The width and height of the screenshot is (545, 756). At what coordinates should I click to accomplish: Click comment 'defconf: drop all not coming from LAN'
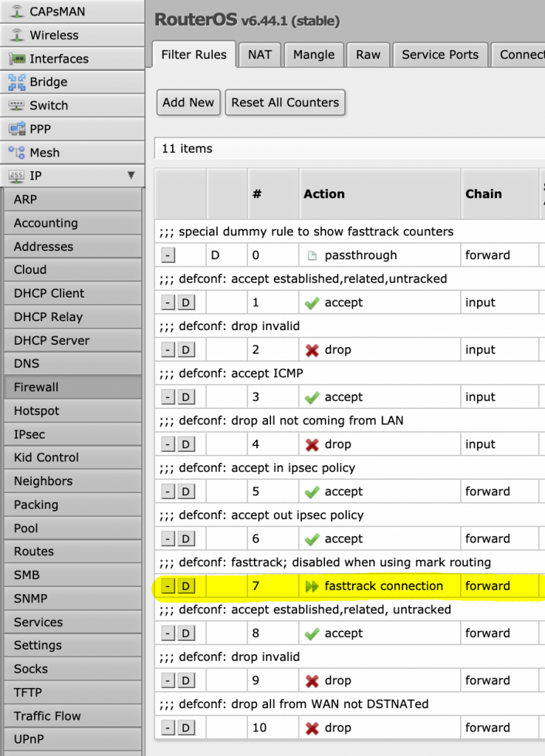291,421
